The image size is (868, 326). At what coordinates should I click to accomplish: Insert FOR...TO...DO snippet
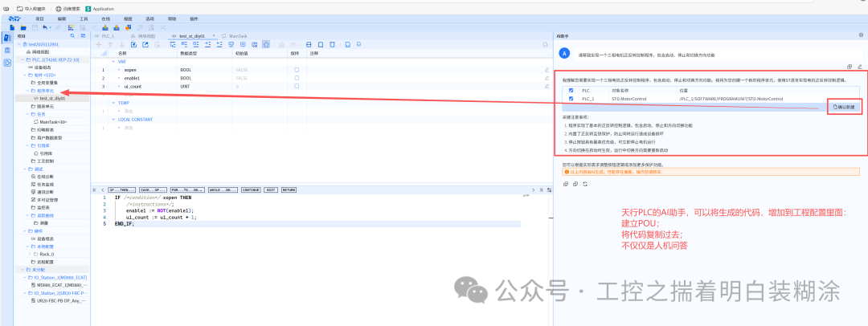tap(187, 189)
